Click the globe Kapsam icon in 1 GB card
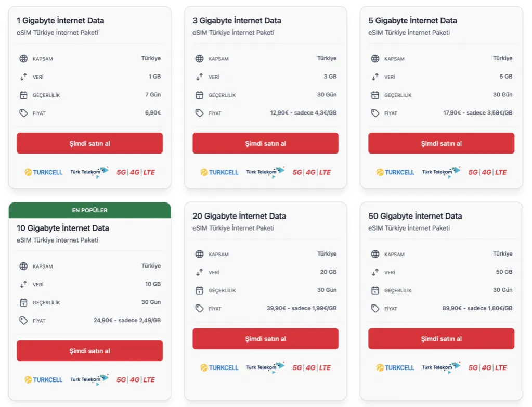 [23, 59]
